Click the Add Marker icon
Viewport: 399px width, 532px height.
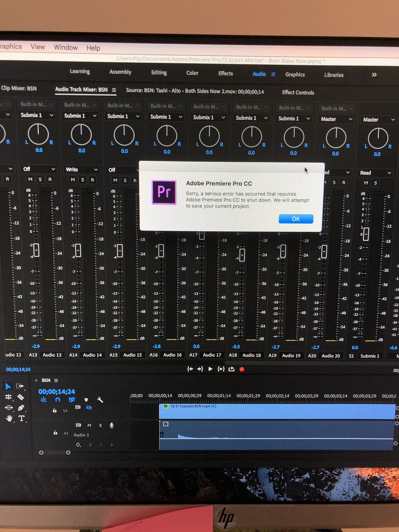86,399
